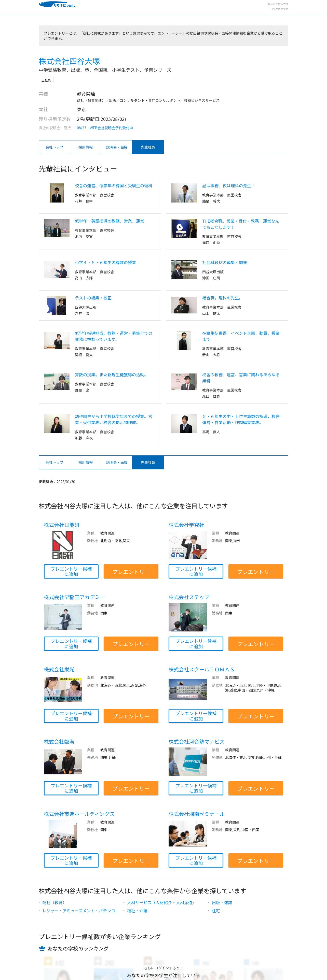Image resolution: width=327 pixels, height=980 pixels.
Task: Open interview 在籍生徒獲得。イベント企画、動員
Action: coord(241,336)
